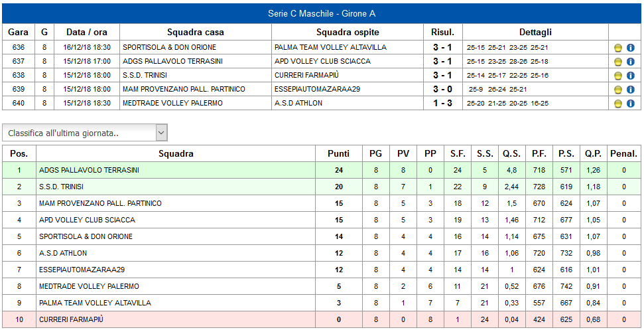Click the yellow ball icon for match 640

pyautogui.click(x=617, y=104)
